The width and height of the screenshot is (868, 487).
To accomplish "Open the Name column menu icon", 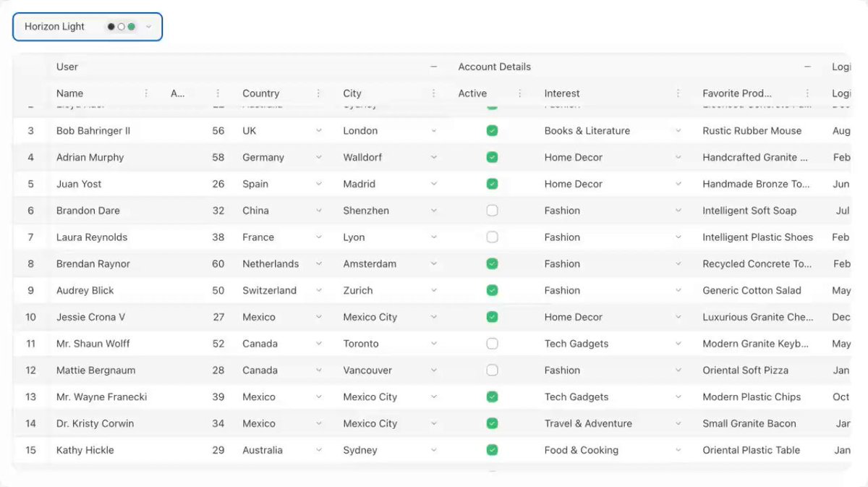I will click(146, 93).
